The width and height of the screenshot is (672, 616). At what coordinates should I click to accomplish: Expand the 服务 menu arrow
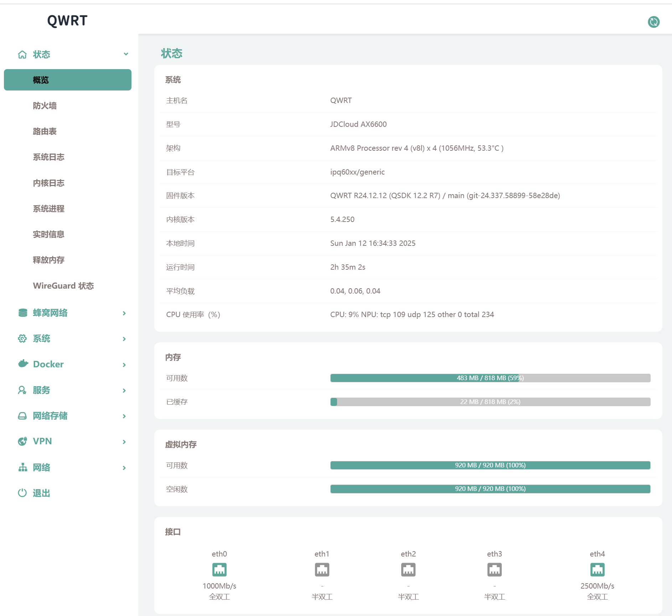pyautogui.click(x=124, y=390)
